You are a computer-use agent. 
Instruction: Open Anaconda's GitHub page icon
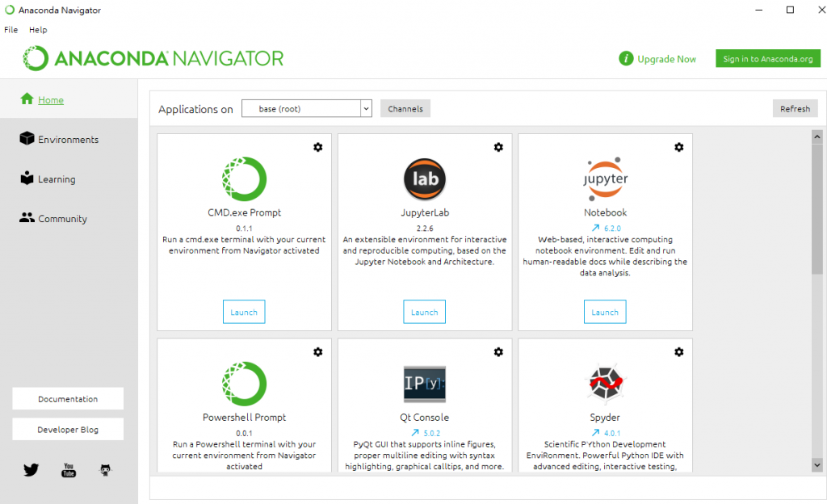[106, 470]
